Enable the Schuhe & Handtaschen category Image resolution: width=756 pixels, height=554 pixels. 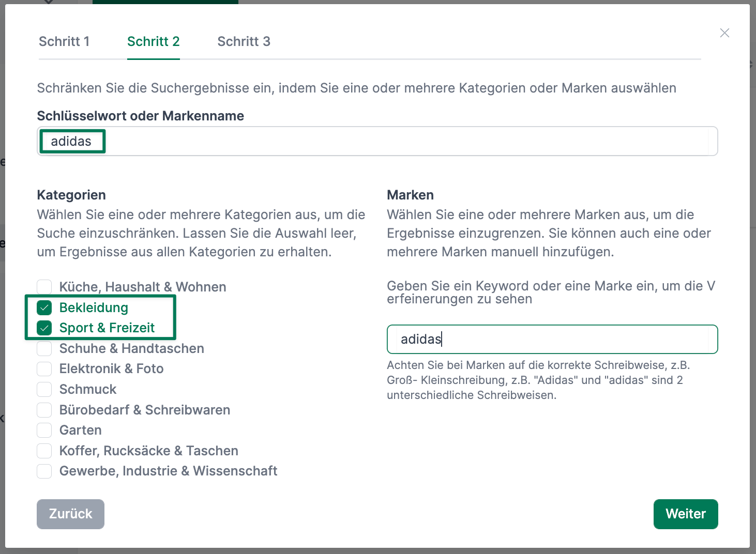coord(44,348)
